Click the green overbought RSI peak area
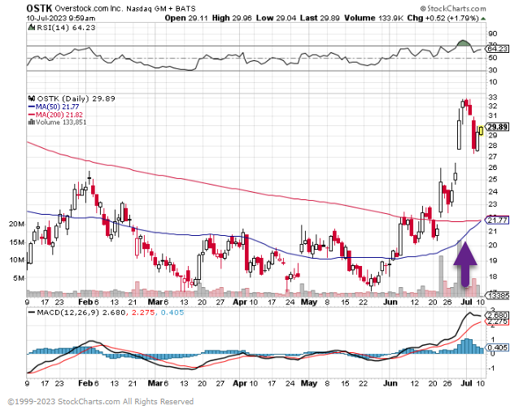This screenshot has height=410, width=532. 464,43
